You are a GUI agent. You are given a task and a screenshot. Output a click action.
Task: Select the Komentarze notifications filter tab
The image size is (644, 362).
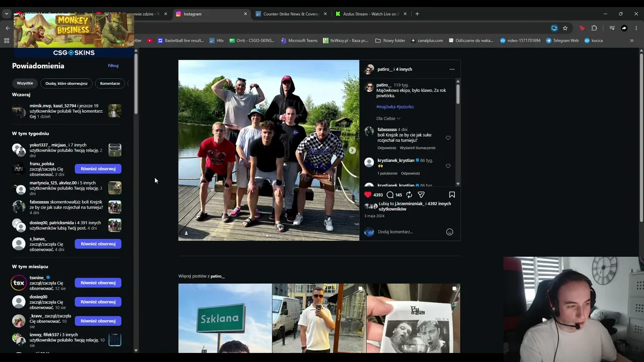point(110,83)
